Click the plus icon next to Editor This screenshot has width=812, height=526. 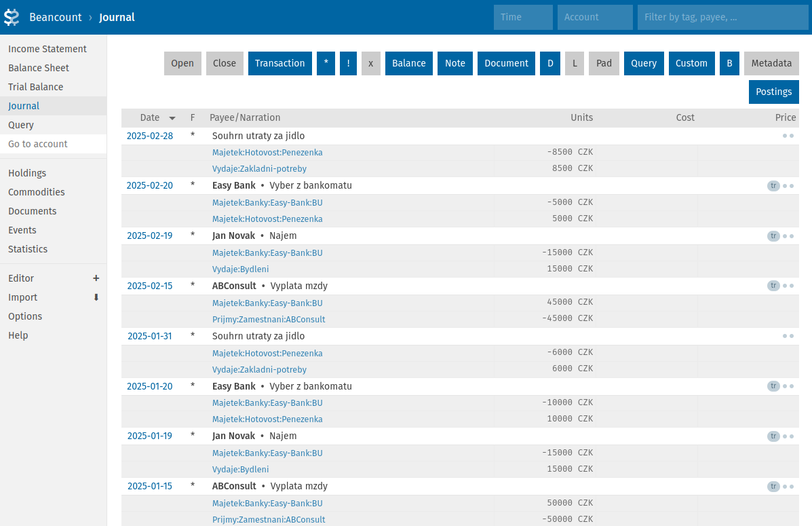96,278
